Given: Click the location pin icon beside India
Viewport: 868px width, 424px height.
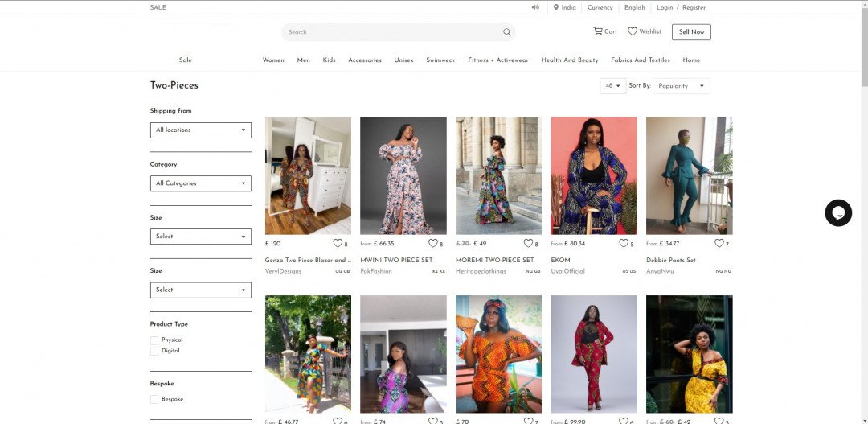Looking at the screenshot, I should [556, 7].
